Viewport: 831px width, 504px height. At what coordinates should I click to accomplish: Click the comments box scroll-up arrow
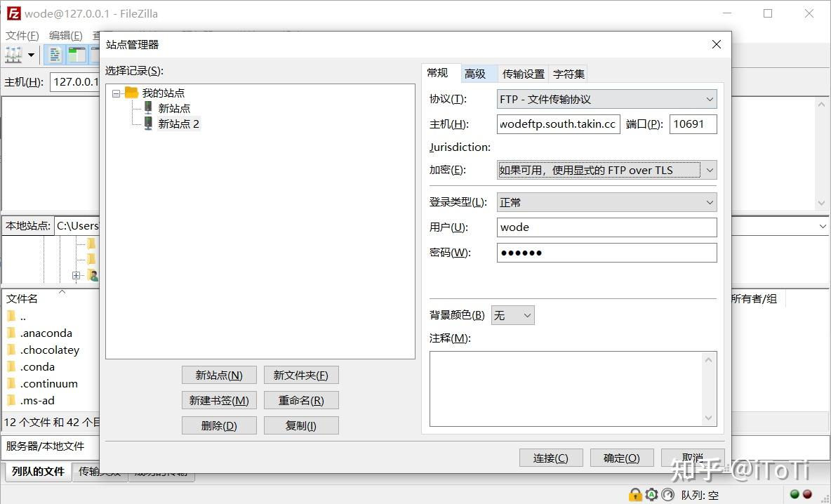tap(709, 360)
